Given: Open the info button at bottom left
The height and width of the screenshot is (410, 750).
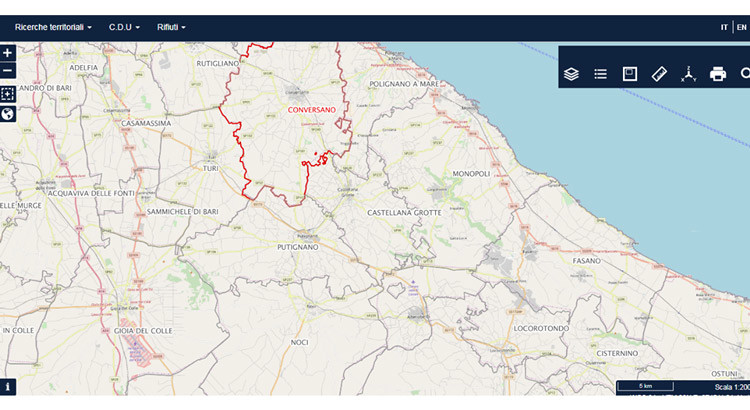Looking at the screenshot, I should [8, 386].
